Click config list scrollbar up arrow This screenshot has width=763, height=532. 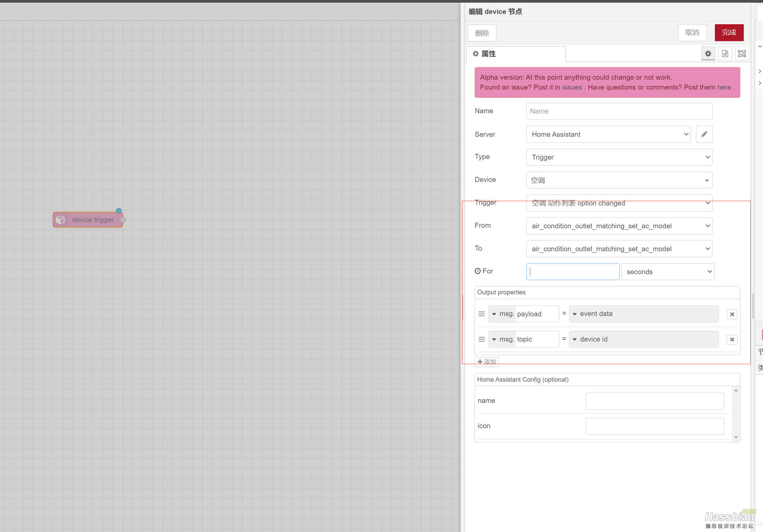click(736, 390)
